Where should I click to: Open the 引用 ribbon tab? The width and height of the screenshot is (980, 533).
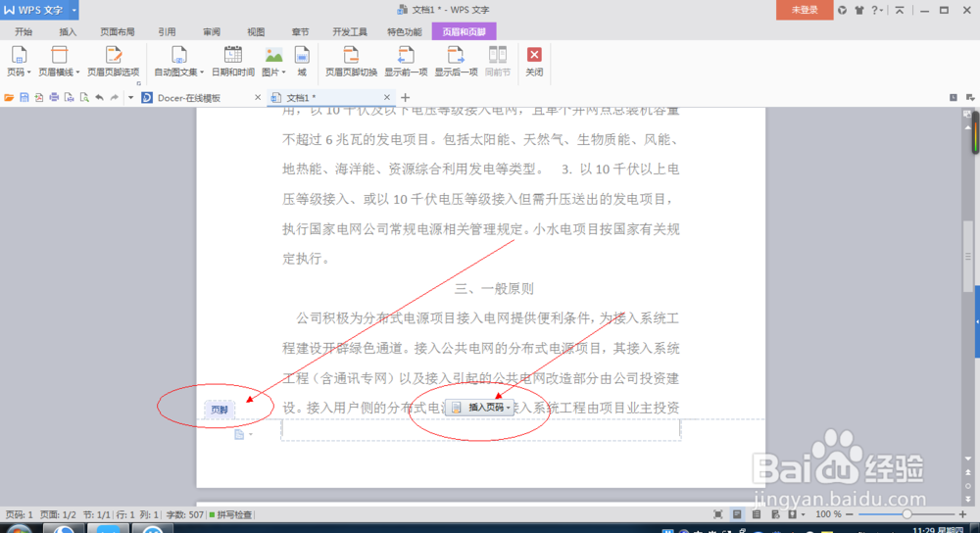tap(167, 32)
